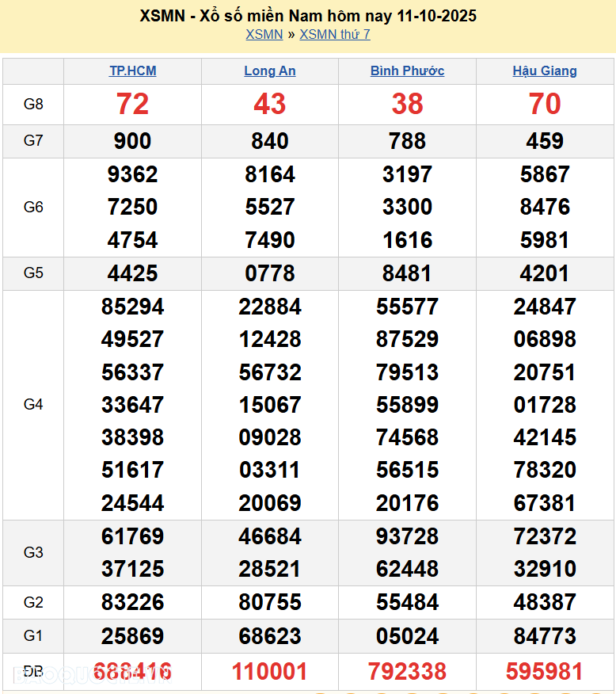Select Bình Phước G8 number 38
Image resolution: width=616 pixels, height=694 pixels.
[407, 104]
